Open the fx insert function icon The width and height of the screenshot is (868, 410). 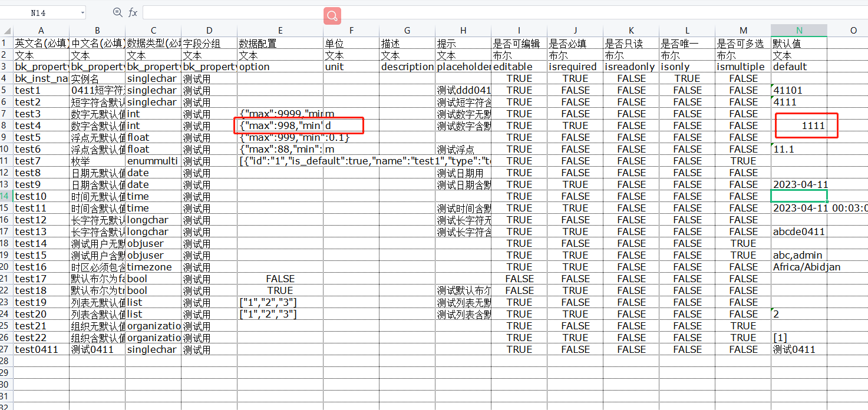pos(133,12)
